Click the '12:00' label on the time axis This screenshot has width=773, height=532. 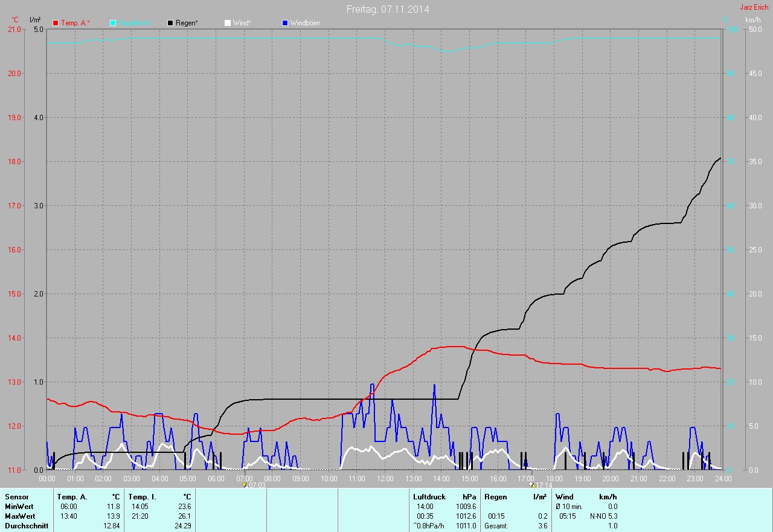click(x=385, y=478)
